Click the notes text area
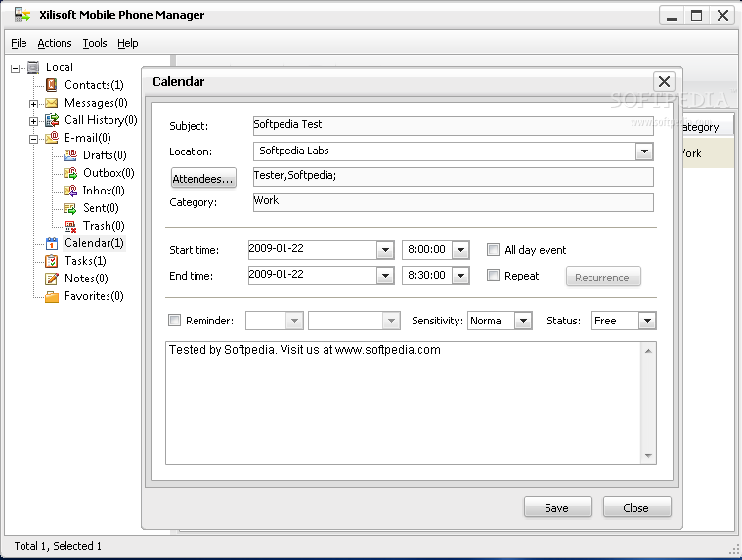This screenshot has height=560, width=742. click(x=403, y=403)
